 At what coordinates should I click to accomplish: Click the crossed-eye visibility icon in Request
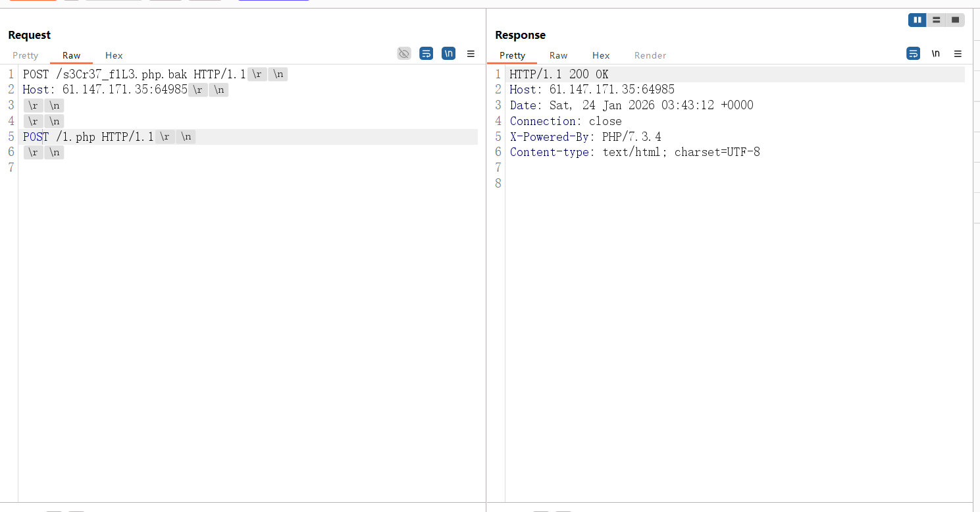tap(404, 53)
